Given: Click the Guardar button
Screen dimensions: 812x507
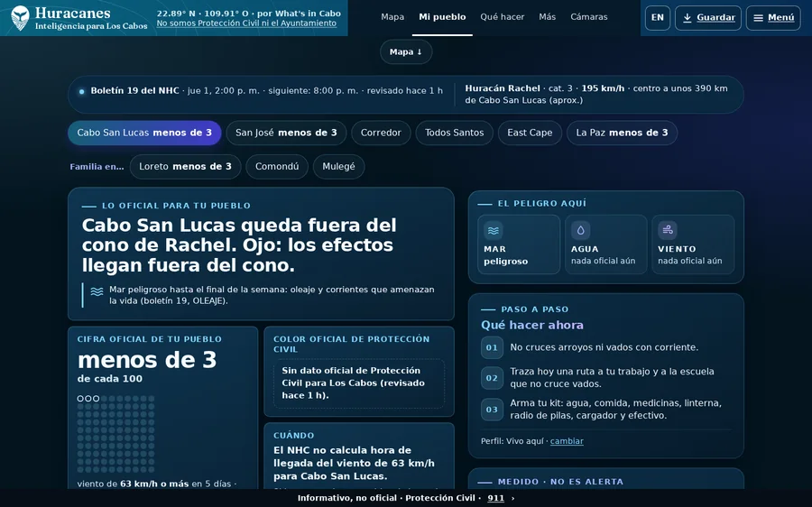Looking at the screenshot, I should [708, 18].
